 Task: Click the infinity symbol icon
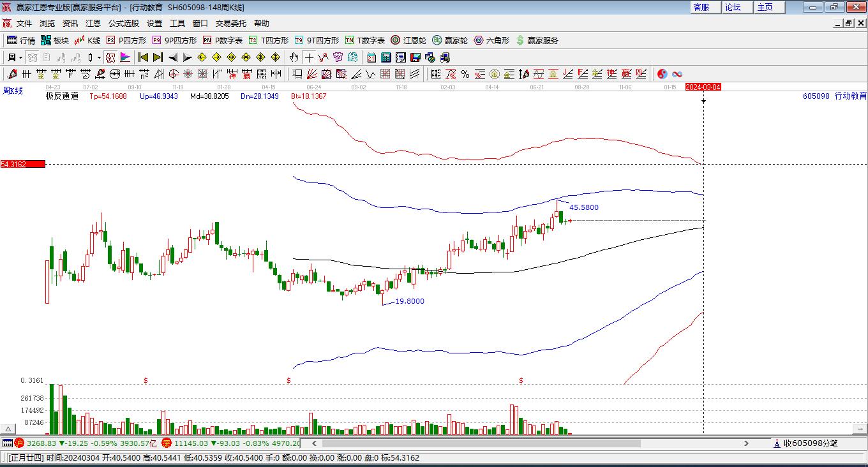(x=677, y=74)
